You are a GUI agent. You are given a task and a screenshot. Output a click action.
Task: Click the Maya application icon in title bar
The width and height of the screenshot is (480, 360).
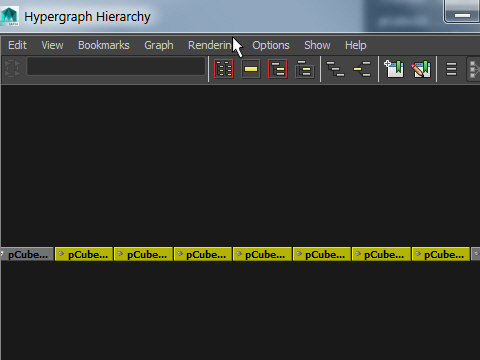9,16
